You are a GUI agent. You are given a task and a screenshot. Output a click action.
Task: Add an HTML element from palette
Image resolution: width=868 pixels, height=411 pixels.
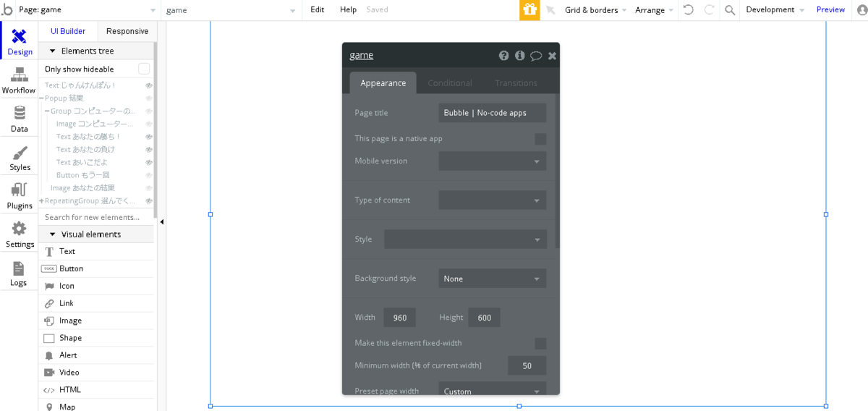click(96, 390)
